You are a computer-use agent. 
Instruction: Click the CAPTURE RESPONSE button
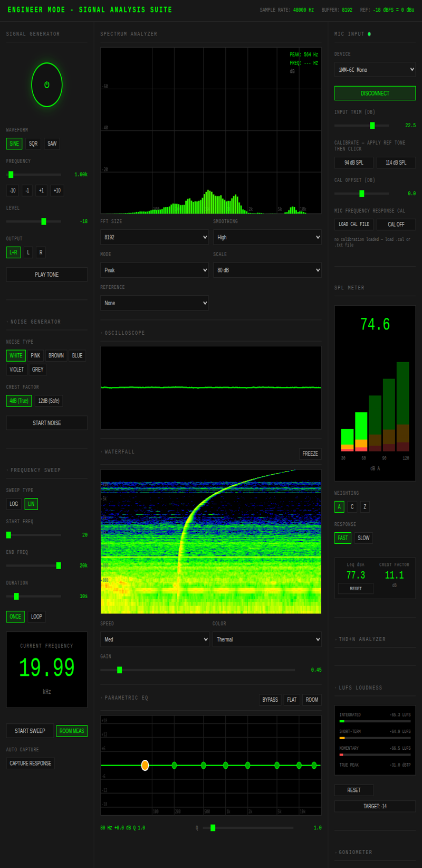[31, 763]
